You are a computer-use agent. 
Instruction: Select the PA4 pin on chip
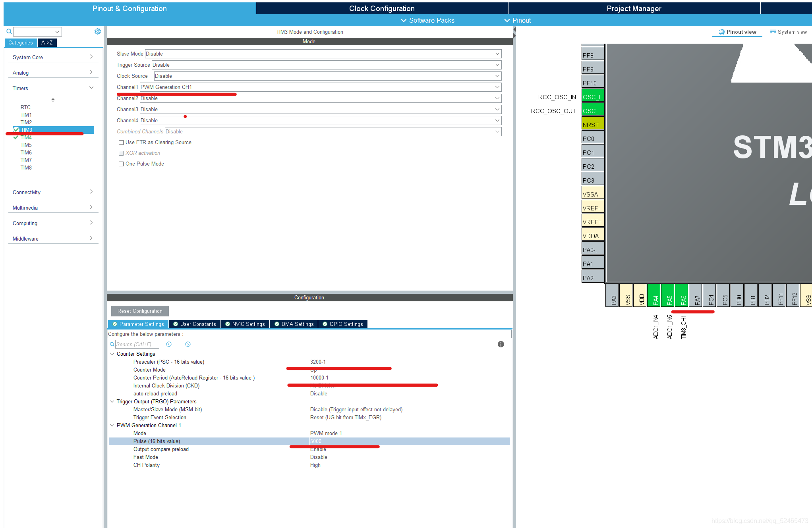(x=654, y=295)
